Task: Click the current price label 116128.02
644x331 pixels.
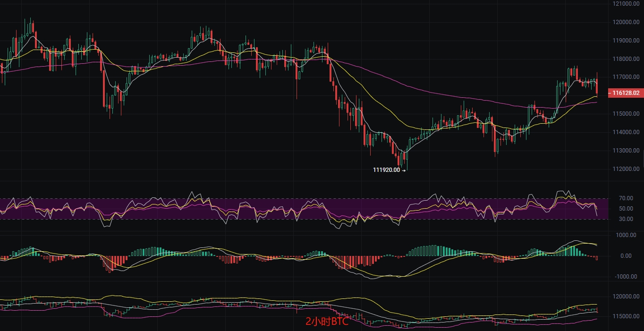Action: (625, 93)
